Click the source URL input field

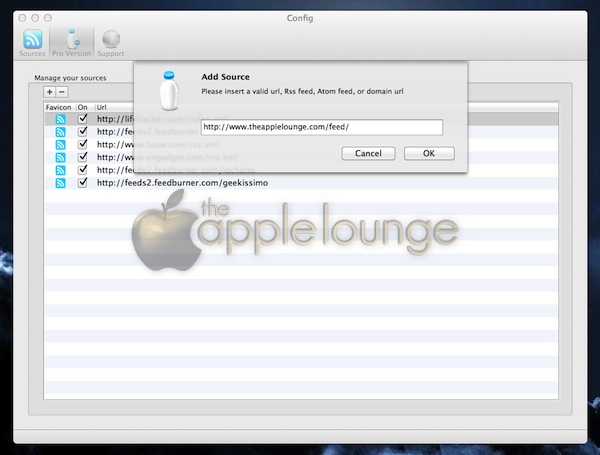pos(322,127)
